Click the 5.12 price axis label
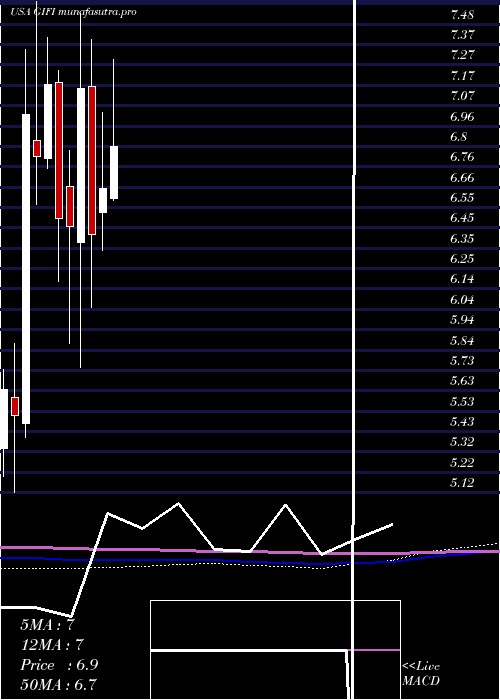 click(x=462, y=483)
